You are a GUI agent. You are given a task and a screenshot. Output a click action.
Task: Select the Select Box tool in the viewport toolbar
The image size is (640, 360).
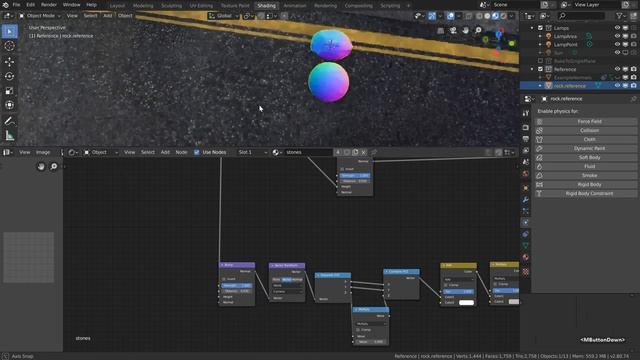coord(9,31)
